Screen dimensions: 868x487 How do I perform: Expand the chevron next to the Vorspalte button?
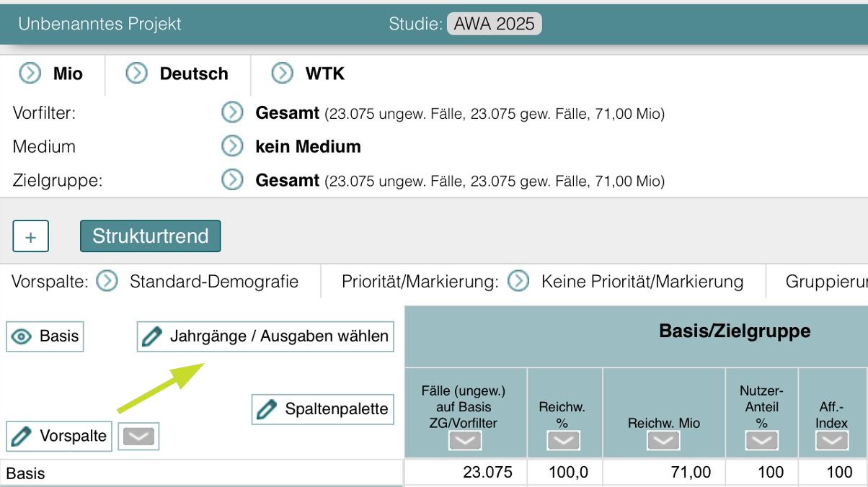point(138,436)
